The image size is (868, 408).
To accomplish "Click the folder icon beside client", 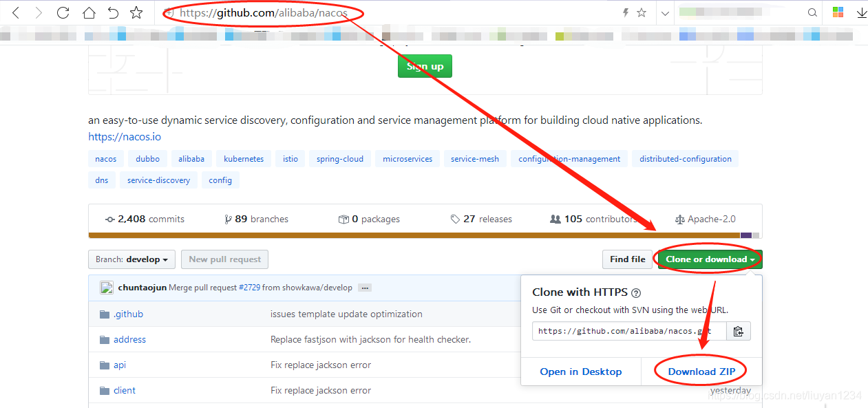I will [105, 391].
